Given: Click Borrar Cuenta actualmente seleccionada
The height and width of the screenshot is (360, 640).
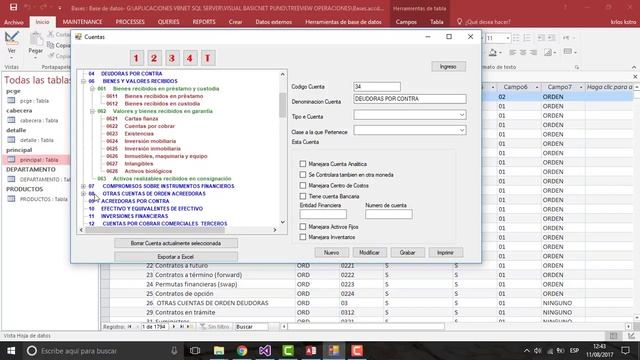Looking at the screenshot, I should click(176, 243).
